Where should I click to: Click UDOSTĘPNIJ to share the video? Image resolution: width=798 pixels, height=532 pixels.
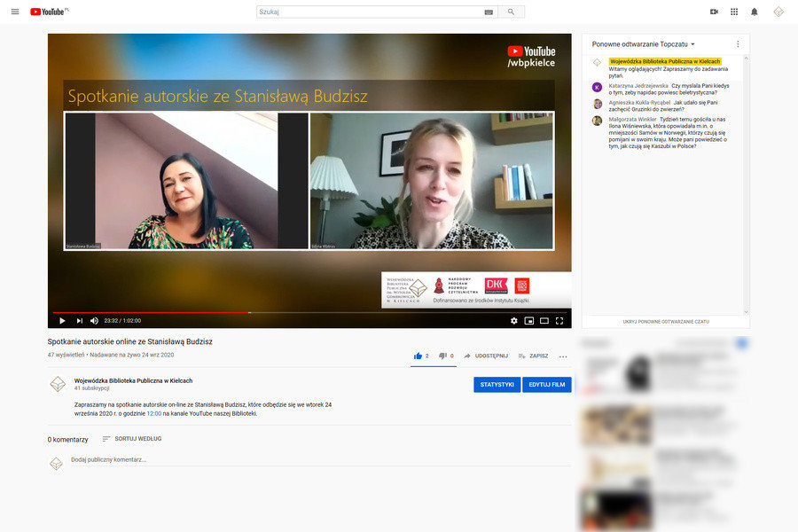[485, 356]
